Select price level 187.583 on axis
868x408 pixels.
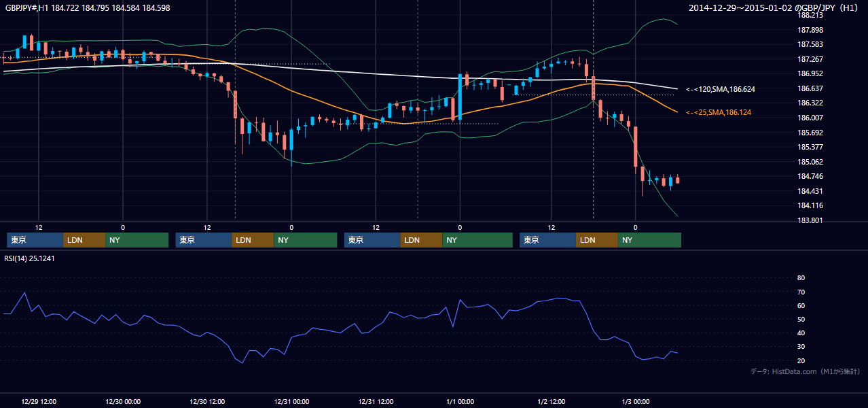click(x=810, y=44)
